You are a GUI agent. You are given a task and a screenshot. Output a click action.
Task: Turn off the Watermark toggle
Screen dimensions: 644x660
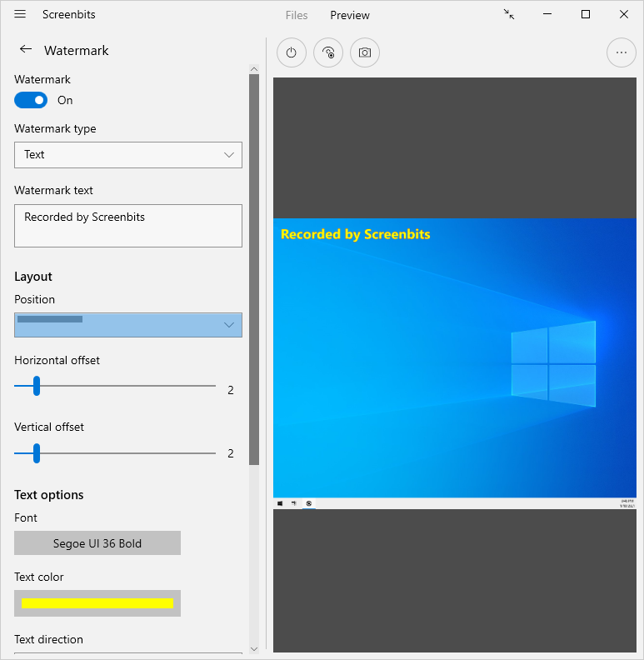click(x=31, y=100)
